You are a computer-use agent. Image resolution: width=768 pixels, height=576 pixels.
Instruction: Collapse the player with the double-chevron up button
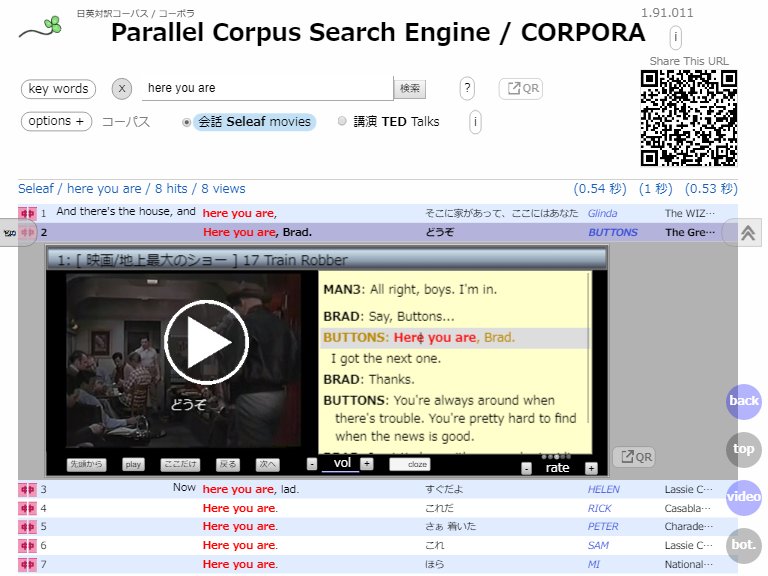pyautogui.click(x=748, y=232)
